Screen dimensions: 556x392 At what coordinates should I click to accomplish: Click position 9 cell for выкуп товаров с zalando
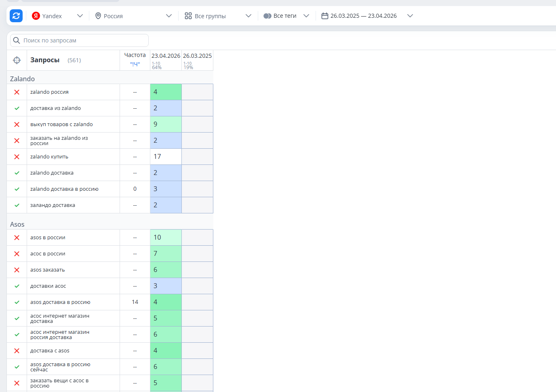166,124
